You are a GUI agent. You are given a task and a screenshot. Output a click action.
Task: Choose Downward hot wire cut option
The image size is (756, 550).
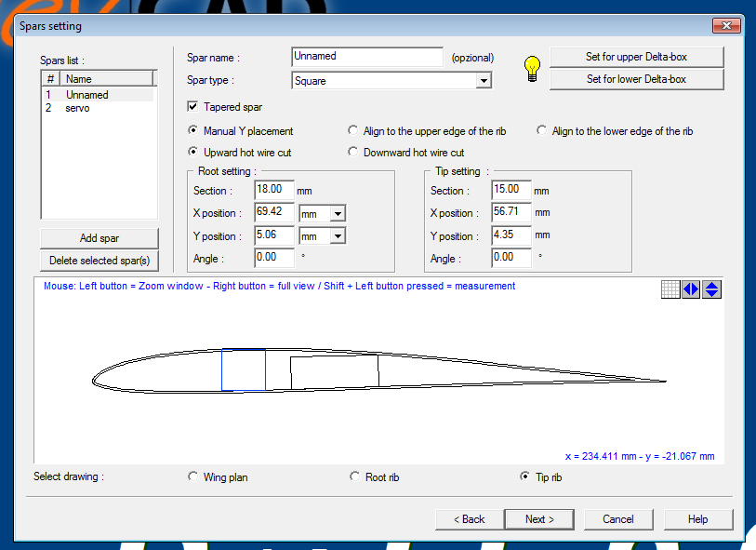(353, 153)
